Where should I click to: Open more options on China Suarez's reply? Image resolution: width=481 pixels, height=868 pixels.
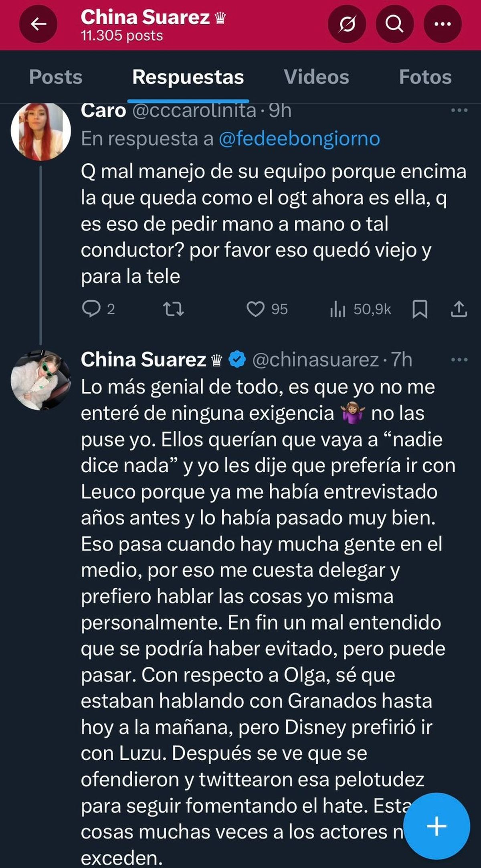(x=459, y=360)
